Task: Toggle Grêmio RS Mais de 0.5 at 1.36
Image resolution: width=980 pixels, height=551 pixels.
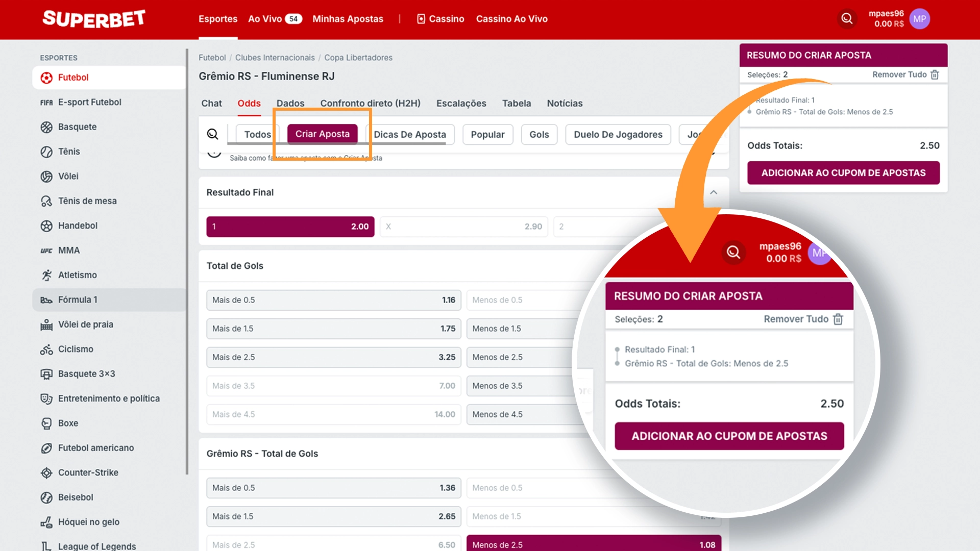Action: tap(334, 488)
